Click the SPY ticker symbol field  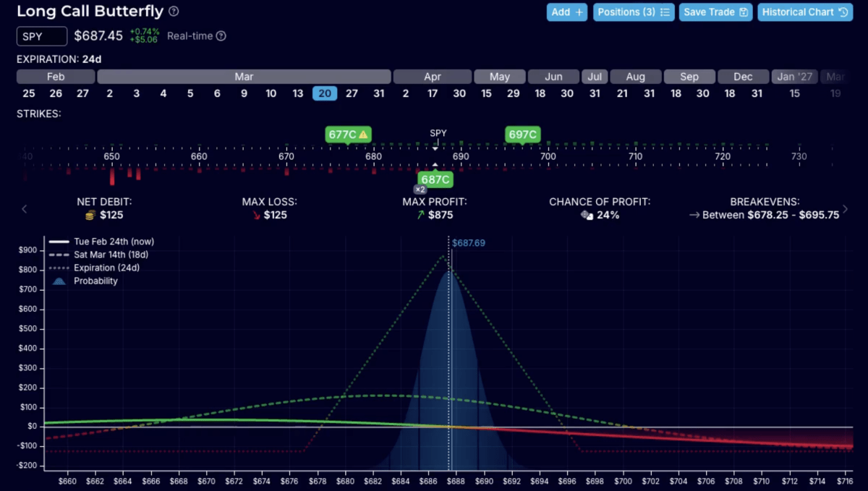(x=41, y=35)
